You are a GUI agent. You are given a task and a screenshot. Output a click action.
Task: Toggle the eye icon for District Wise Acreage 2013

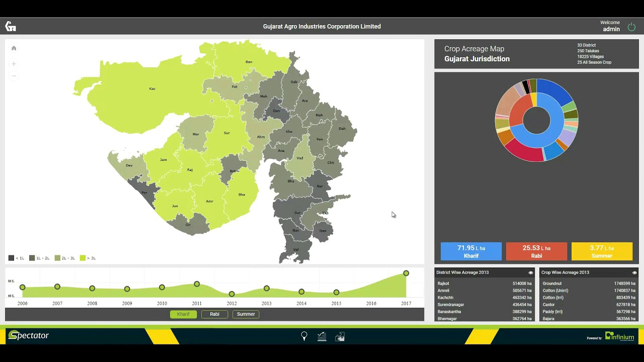click(530, 273)
